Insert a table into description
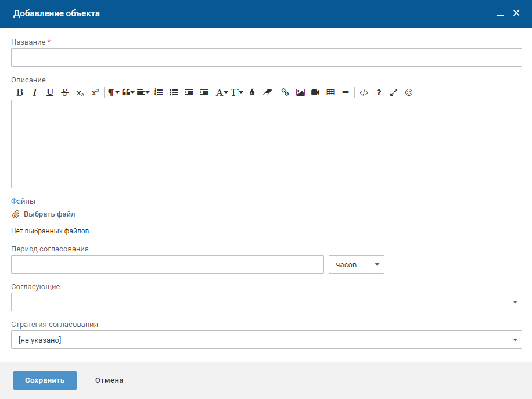Viewport: 532px width, 399px height. [x=330, y=92]
